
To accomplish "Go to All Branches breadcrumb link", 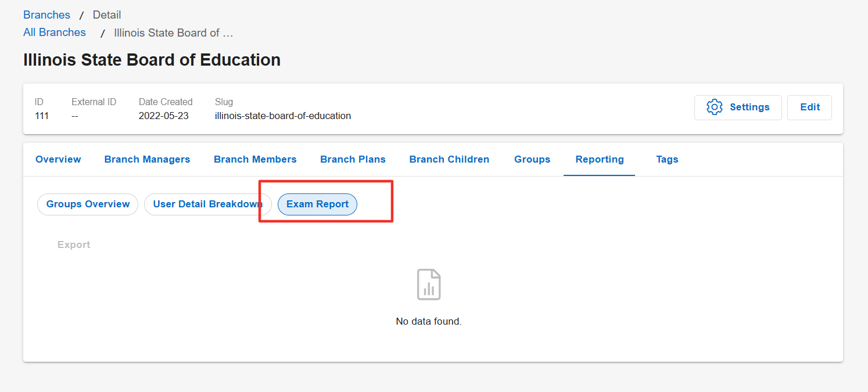I will pyautogui.click(x=55, y=33).
